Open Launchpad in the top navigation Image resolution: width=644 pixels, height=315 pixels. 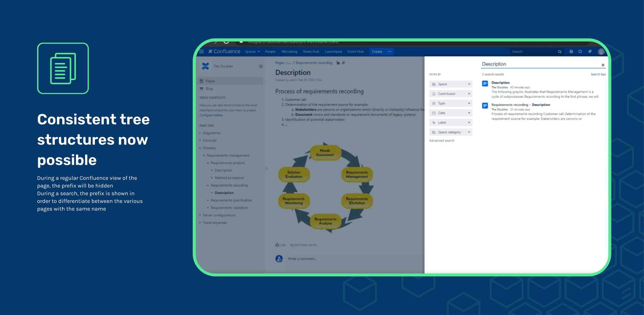pos(333,52)
